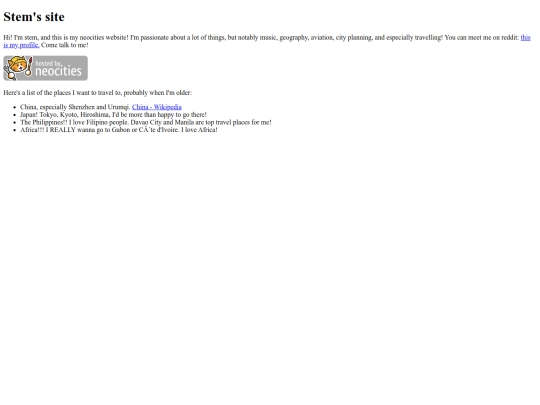Viewport: 540px width, 405px height.
Task: Click the Stem's site heading
Action: point(34,17)
